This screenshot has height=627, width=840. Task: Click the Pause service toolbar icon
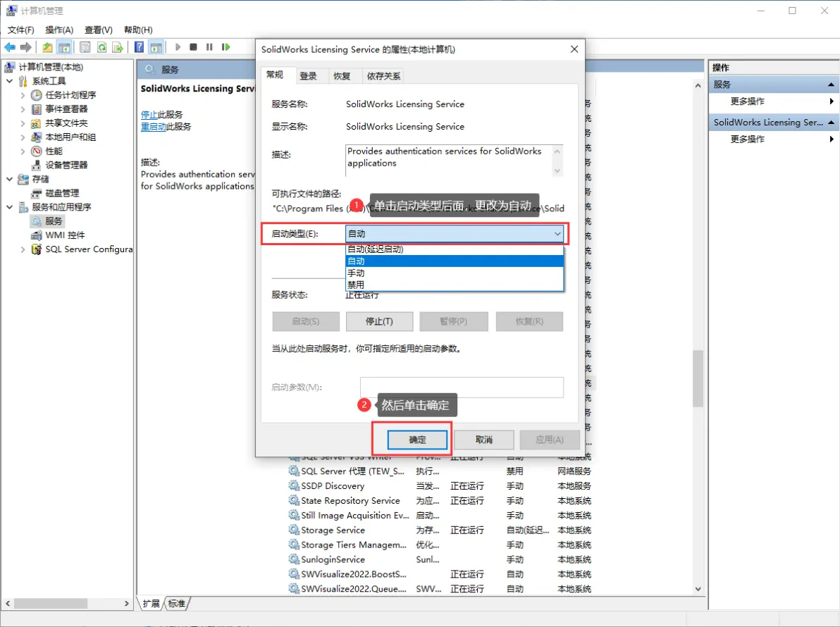tap(209, 47)
